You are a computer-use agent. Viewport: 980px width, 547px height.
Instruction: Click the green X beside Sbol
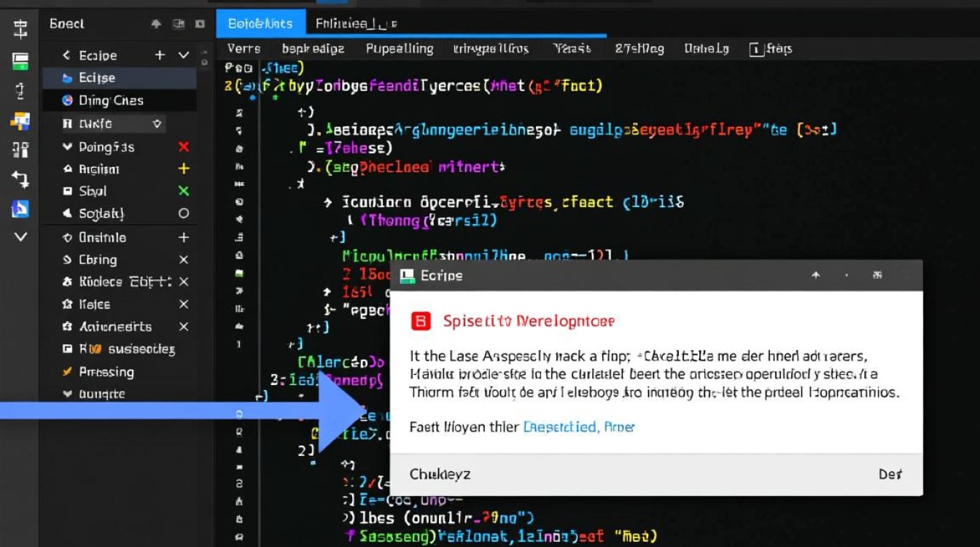click(184, 191)
